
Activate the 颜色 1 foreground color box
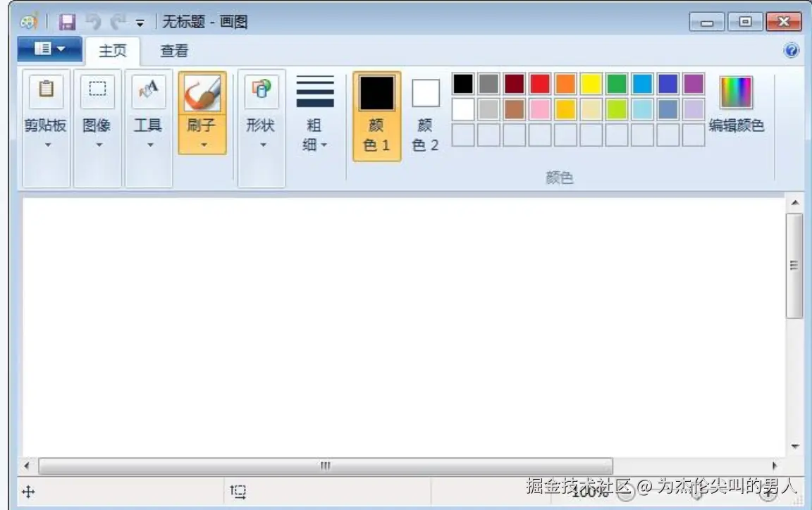376,92
